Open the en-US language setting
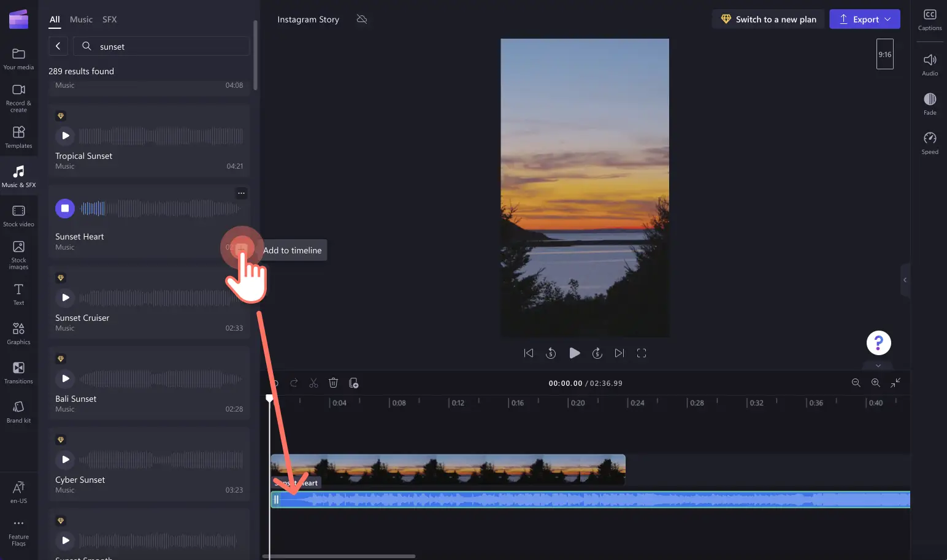The image size is (947, 560). 18,492
